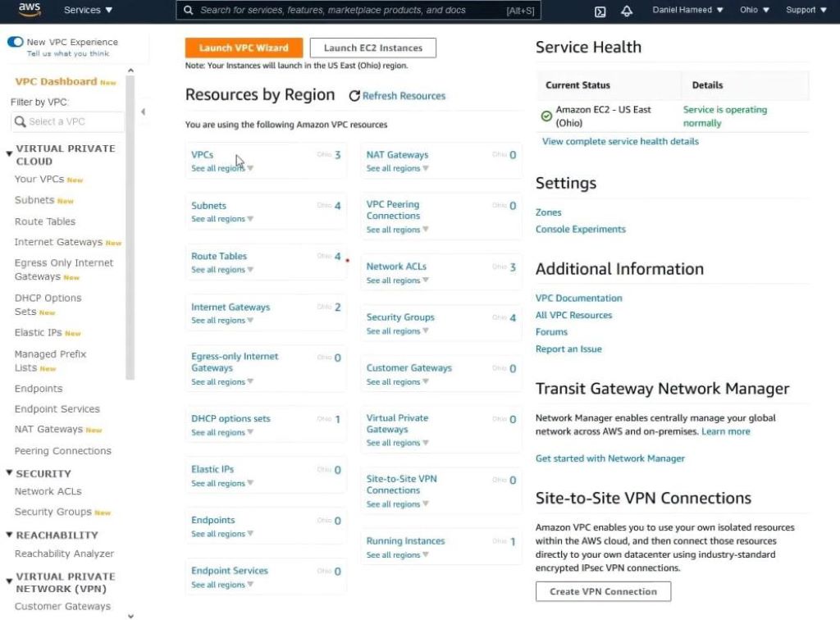
Task: Expand See all regions under VPCs
Action: 221,168
